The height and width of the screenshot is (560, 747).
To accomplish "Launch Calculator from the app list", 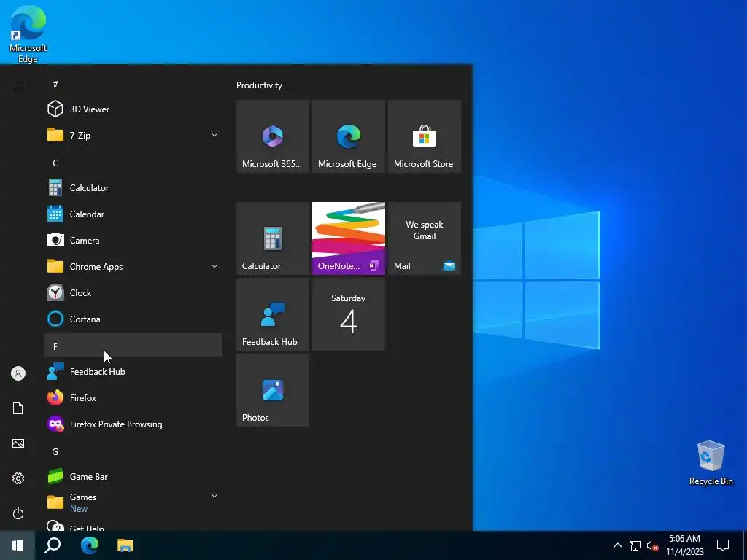I will [133, 188].
